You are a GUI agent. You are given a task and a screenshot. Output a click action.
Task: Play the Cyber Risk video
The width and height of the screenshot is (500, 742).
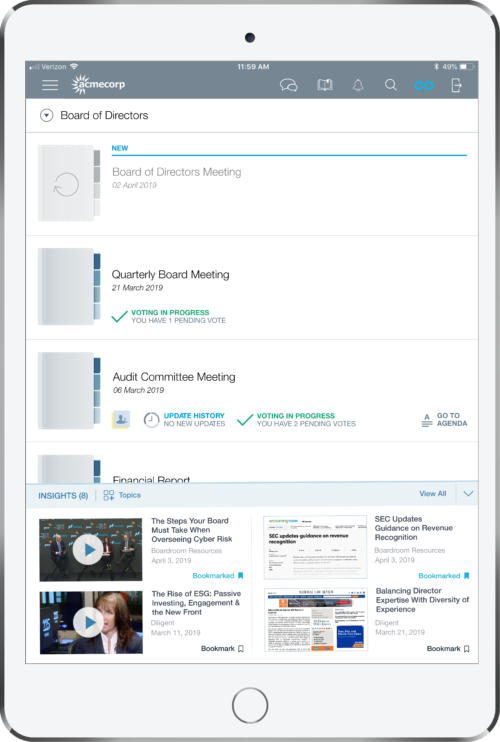(88, 549)
